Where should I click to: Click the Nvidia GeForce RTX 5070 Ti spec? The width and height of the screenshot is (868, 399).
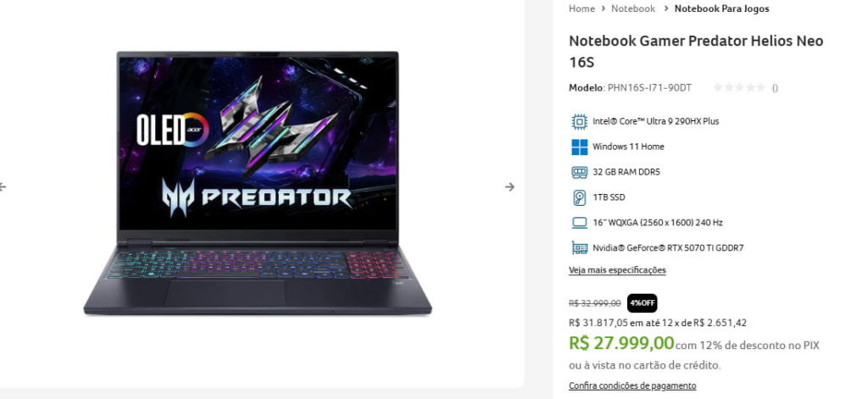(x=668, y=248)
